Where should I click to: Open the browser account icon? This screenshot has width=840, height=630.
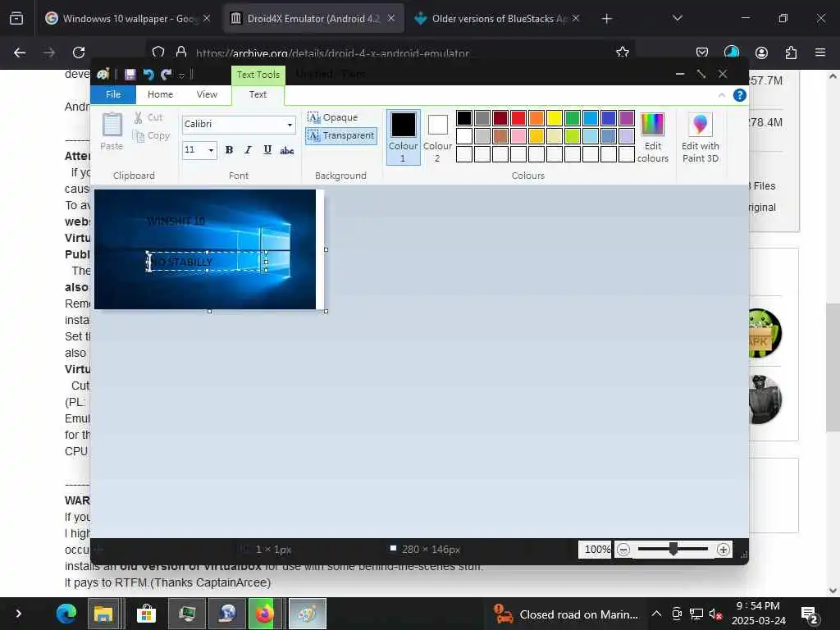[x=761, y=52]
